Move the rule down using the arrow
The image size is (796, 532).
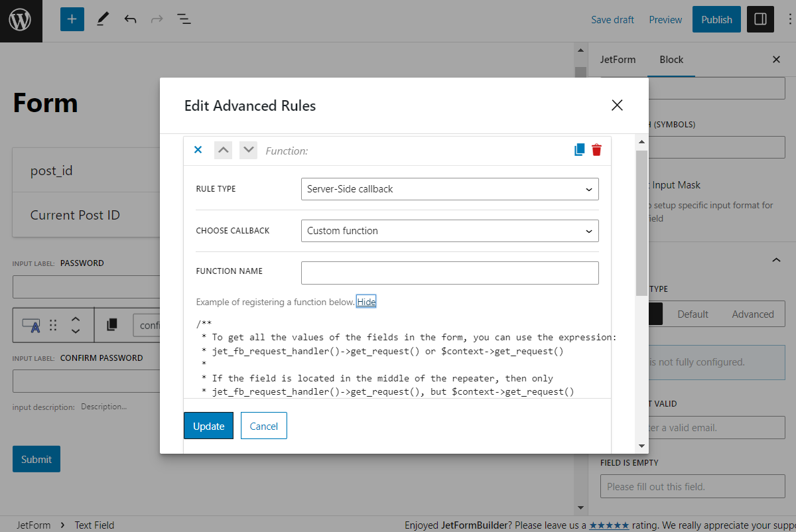pos(248,150)
